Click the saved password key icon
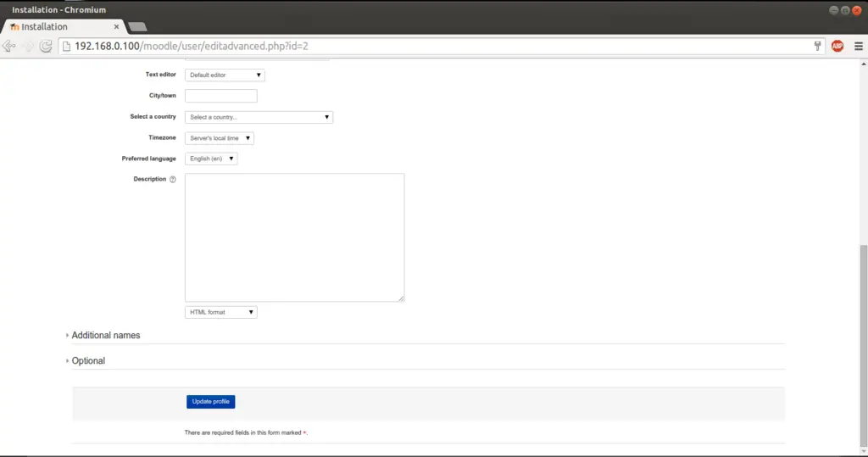The image size is (868, 457). pos(817,46)
